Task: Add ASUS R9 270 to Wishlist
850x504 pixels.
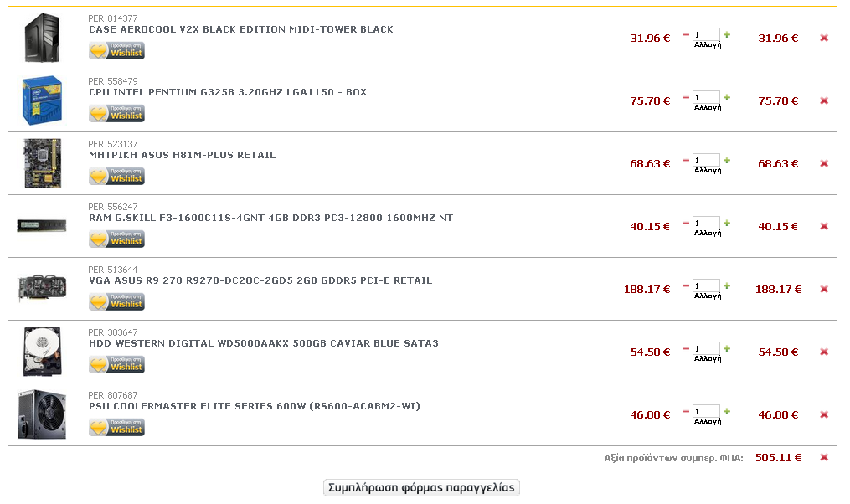Action: coord(116,302)
